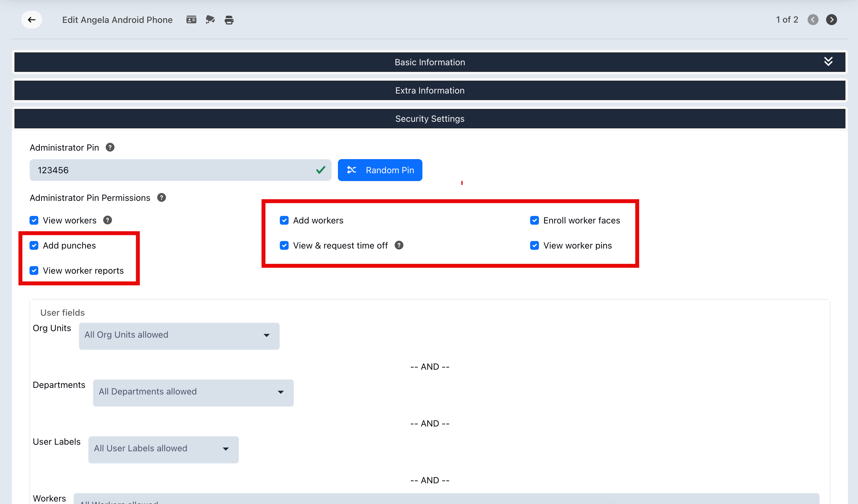Expand the Extra Information section

point(430,90)
